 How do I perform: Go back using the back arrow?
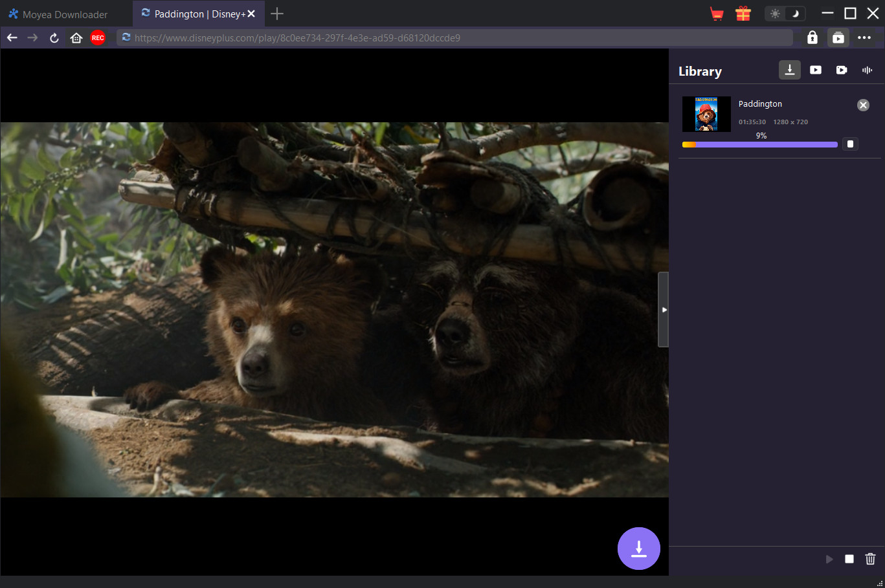pyautogui.click(x=12, y=38)
